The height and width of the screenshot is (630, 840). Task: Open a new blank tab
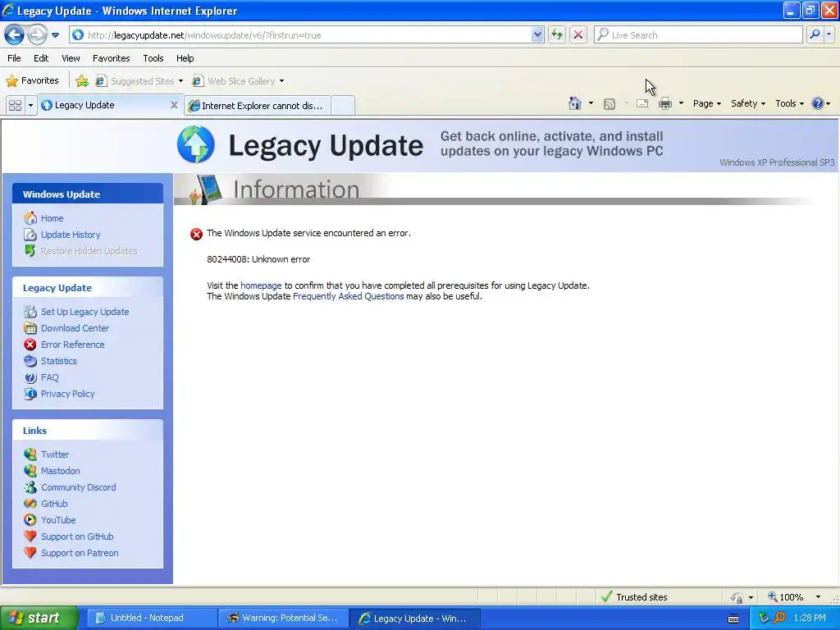(343, 106)
